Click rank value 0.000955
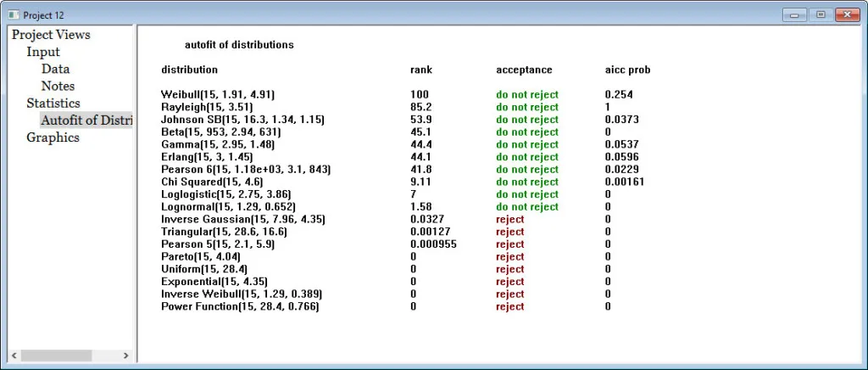This screenshot has width=868, height=370. point(433,244)
